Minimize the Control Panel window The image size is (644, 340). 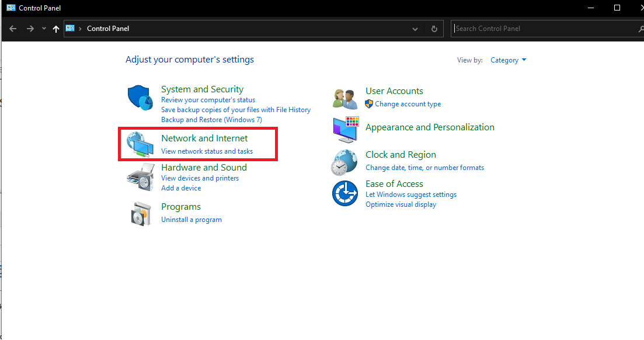591,8
